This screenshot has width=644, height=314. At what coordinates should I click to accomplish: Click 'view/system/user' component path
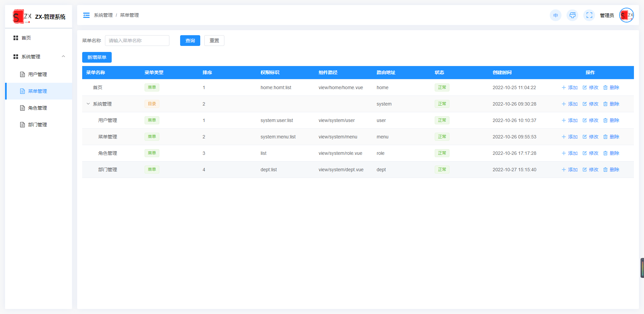coord(337,120)
